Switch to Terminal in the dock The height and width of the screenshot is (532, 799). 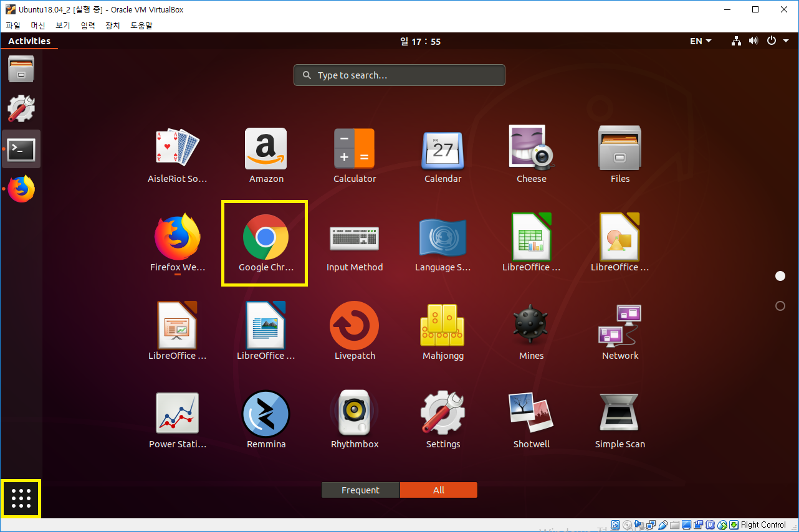(x=21, y=149)
